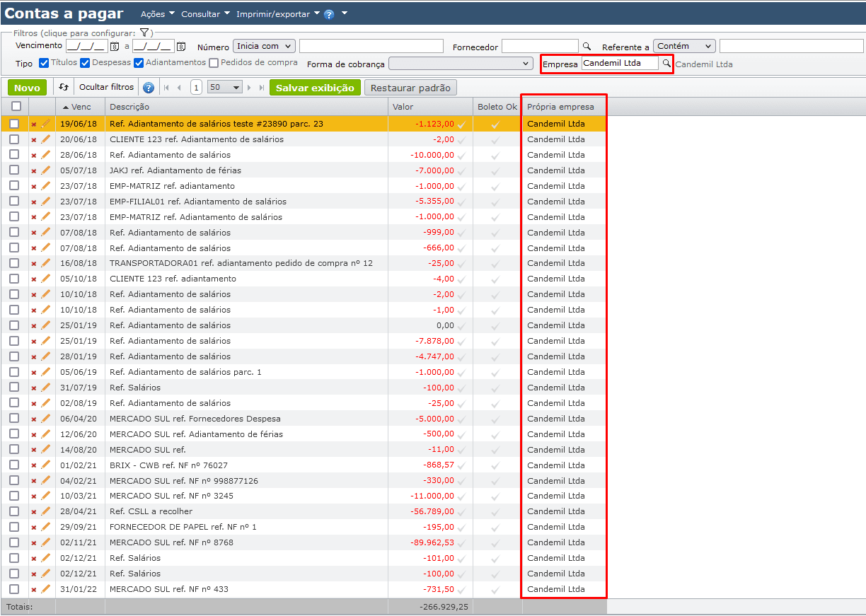Image resolution: width=866 pixels, height=616 pixels.
Task: Click the Empresa search magnifier icon
Action: click(x=666, y=63)
